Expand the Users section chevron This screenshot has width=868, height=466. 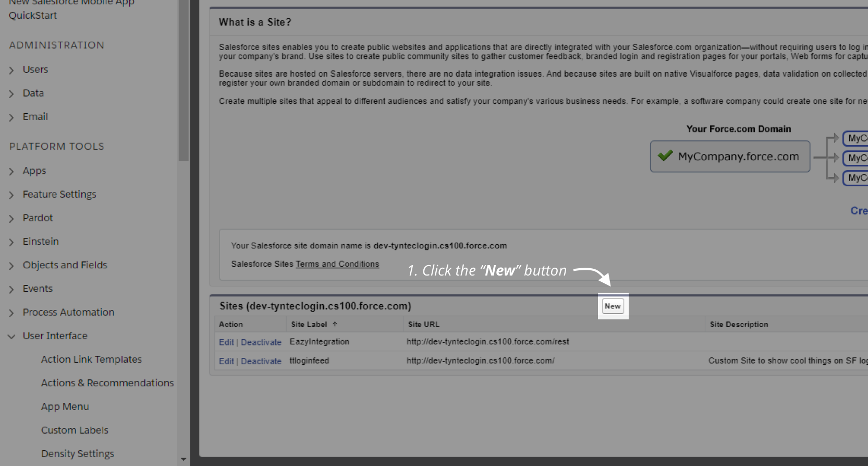[11, 70]
